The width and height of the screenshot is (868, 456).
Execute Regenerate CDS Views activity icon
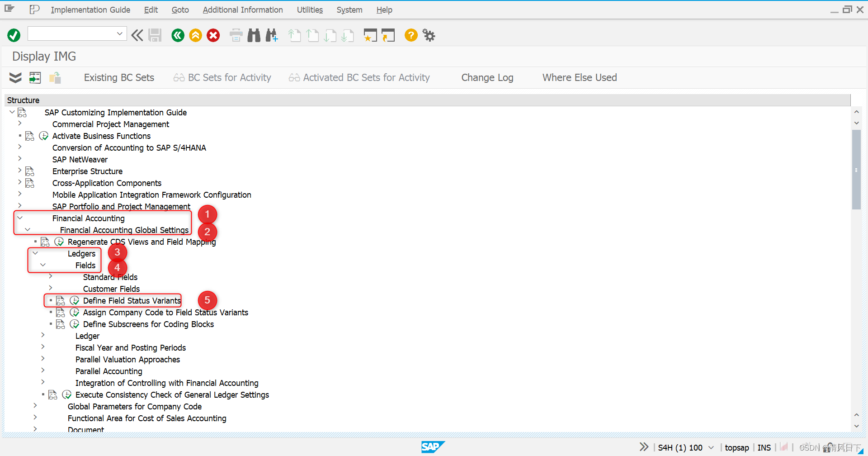pos(59,242)
